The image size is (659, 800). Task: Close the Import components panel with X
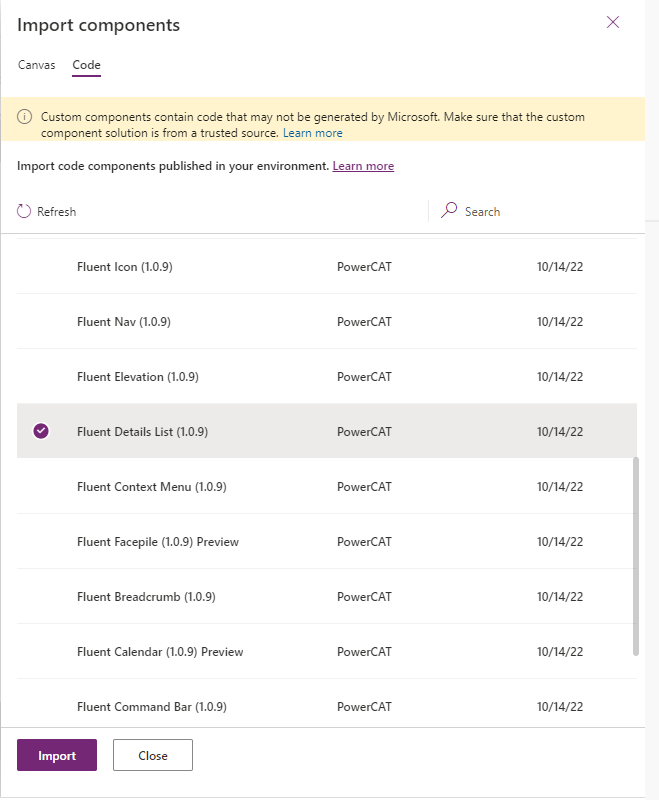pyautogui.click(x=613, y=22)
